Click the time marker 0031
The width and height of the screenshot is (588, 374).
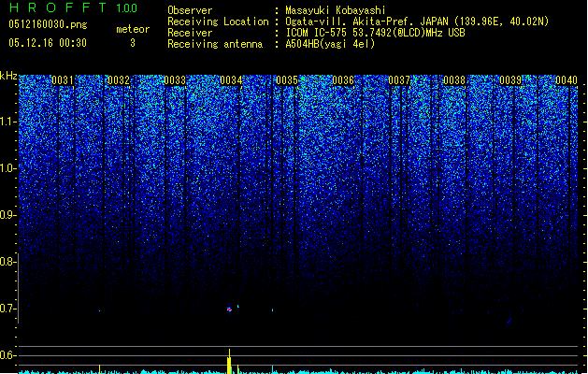(x=63, y=80)
